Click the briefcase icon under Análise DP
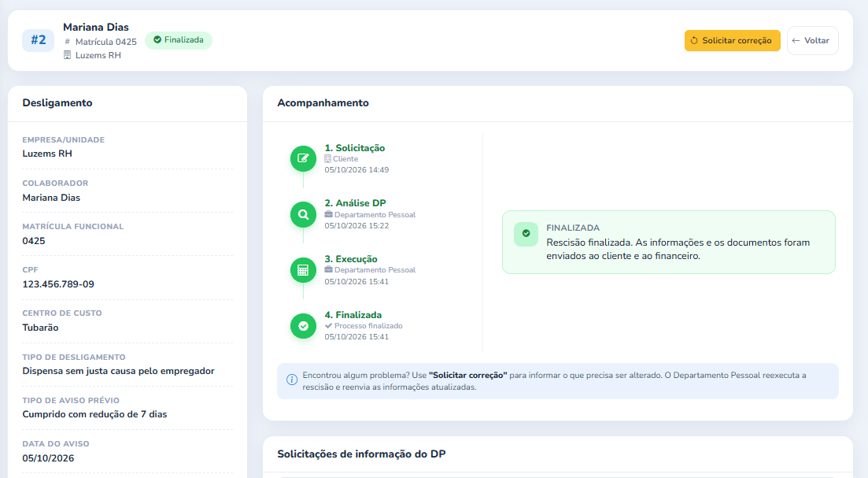The height and width of the screenshot is (478, 868). coord(328,214)
